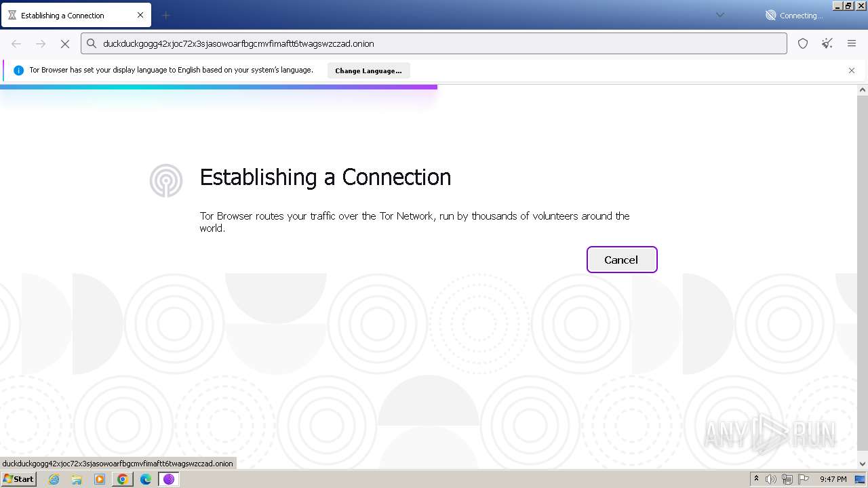Click the status bar onion URL text

[117, 464]
